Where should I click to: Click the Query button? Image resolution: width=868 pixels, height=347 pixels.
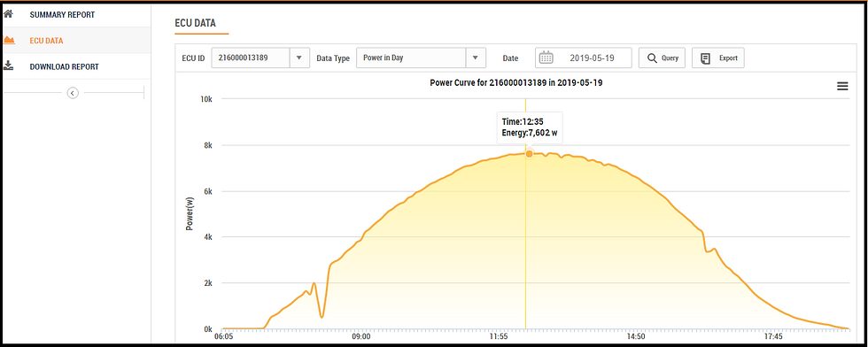coord(663,58)
